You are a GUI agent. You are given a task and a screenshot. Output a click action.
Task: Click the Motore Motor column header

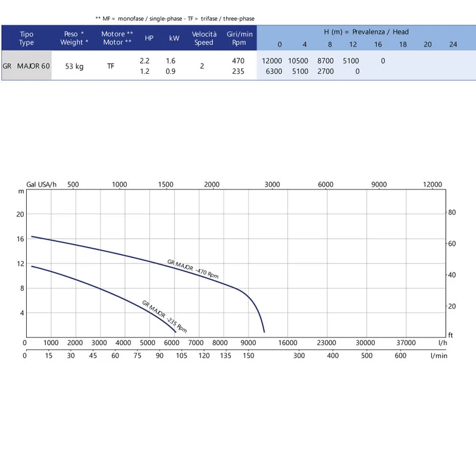(x=117, y=38)
